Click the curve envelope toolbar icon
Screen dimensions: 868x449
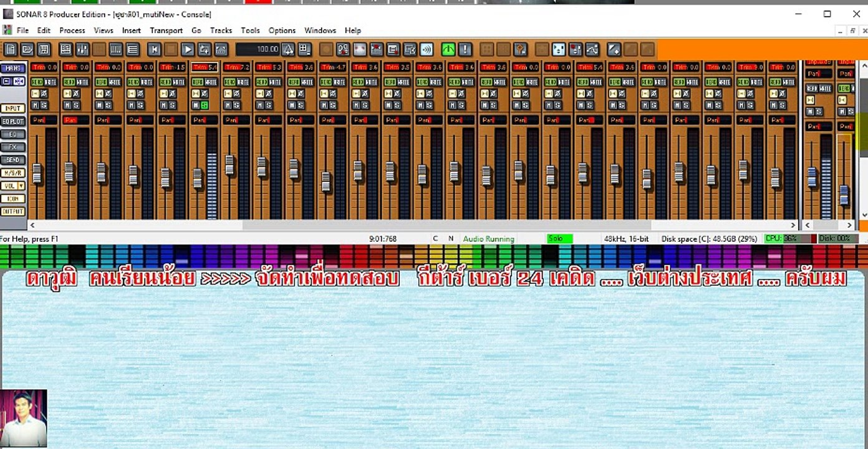click(592, 49)
